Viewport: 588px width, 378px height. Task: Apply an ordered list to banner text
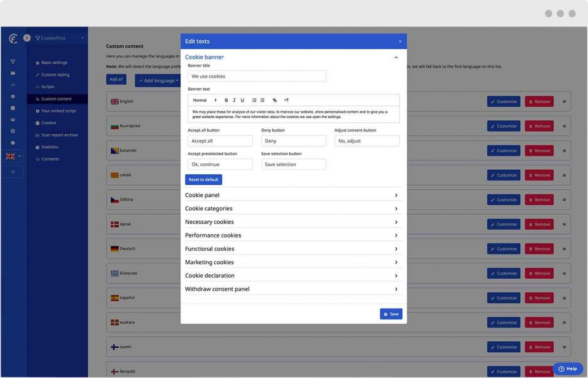[253, 99]
